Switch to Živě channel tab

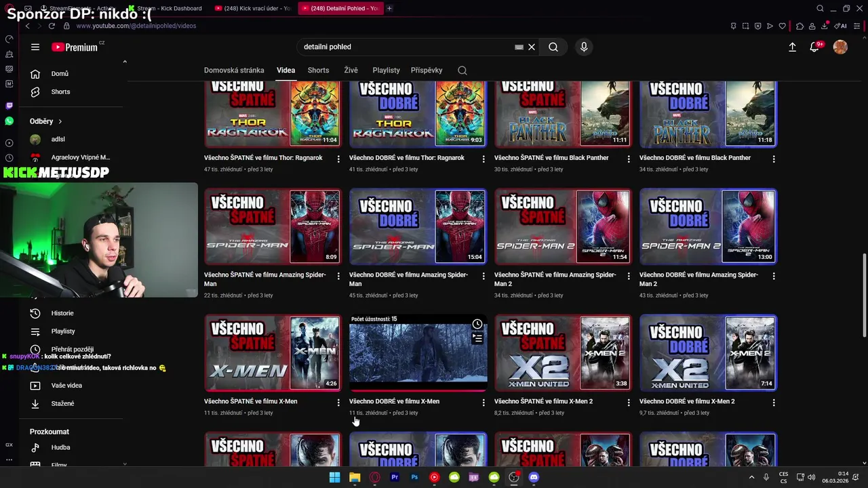(351, 70)
